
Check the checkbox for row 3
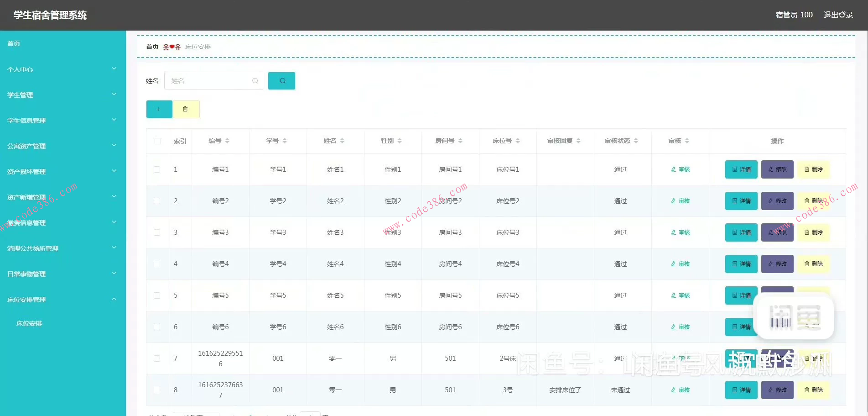157,232
